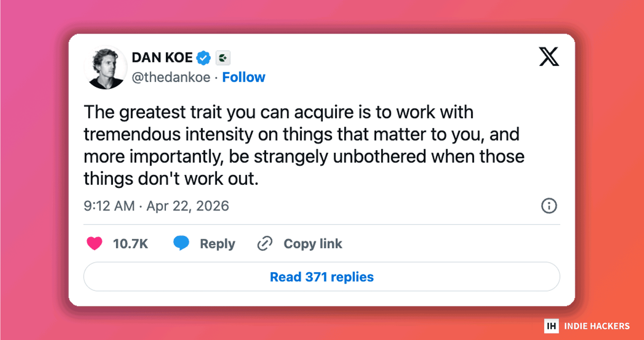Image resolution: width=644 pixels, height=340 pixels.
Task: Click the DAN KOE display name
Action: (x=162, y=58)
